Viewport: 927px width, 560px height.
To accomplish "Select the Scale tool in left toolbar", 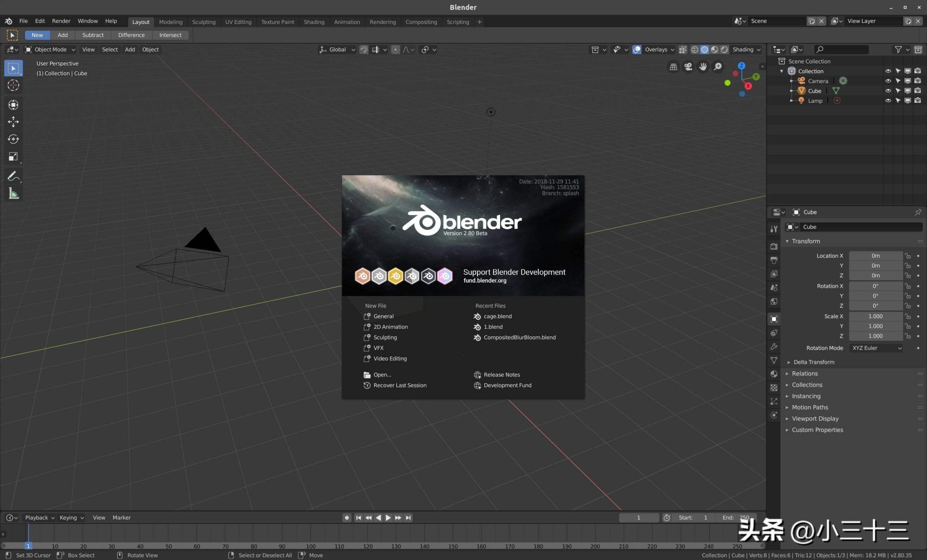I will tap(13, 156).
